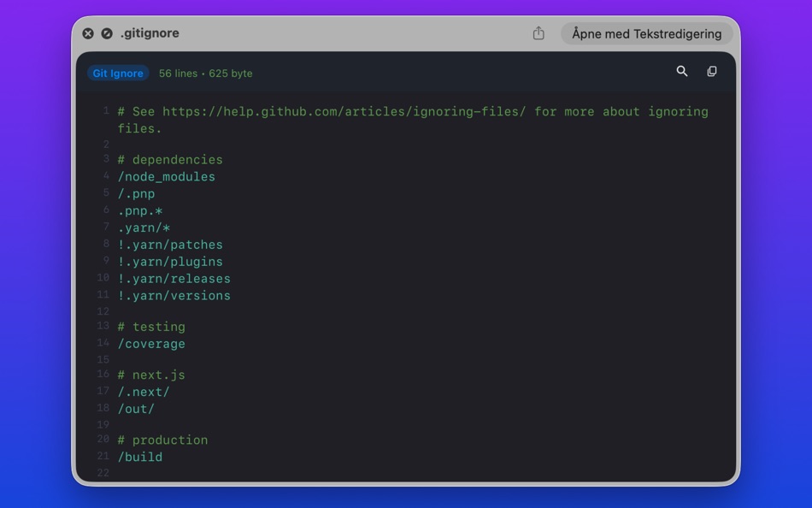
Task: Click Åpne med Tekstredigering button
Action: click(646, 33)
